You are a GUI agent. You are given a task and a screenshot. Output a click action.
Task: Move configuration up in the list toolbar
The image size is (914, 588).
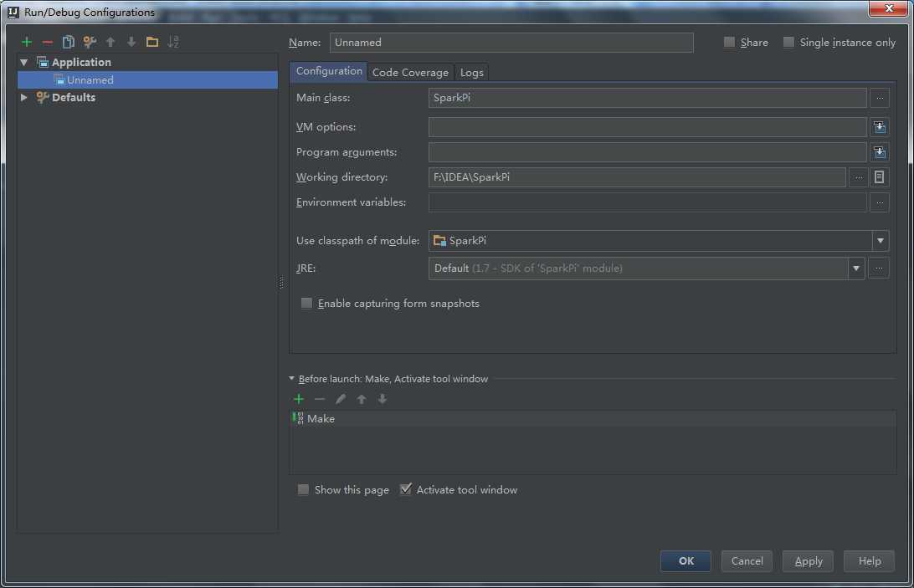coord(110,42)
